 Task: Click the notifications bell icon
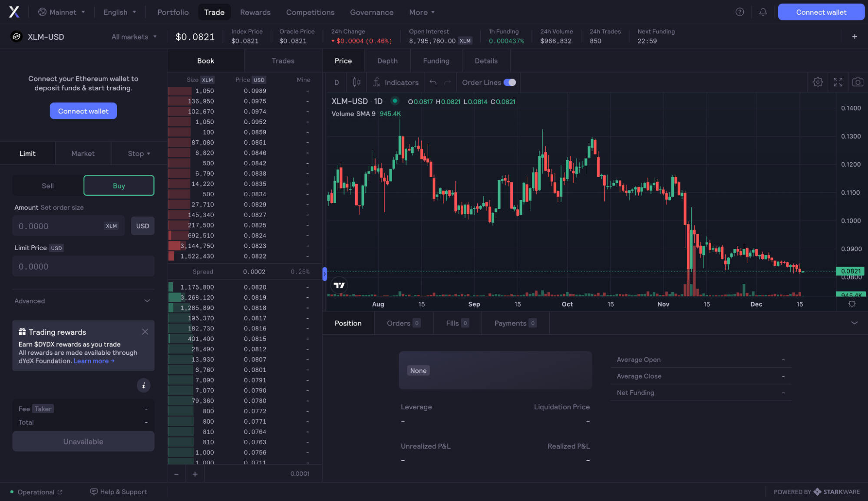763,12
